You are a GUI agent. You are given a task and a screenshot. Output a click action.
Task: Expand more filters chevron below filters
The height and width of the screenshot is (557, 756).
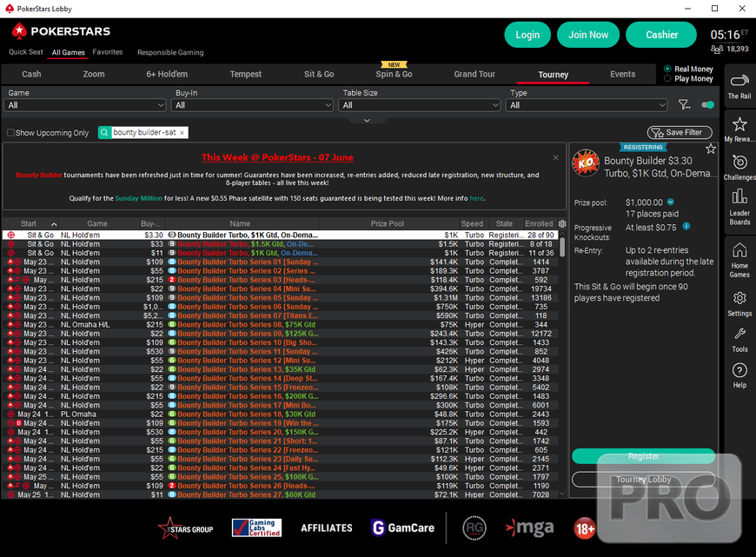point(367,121)
